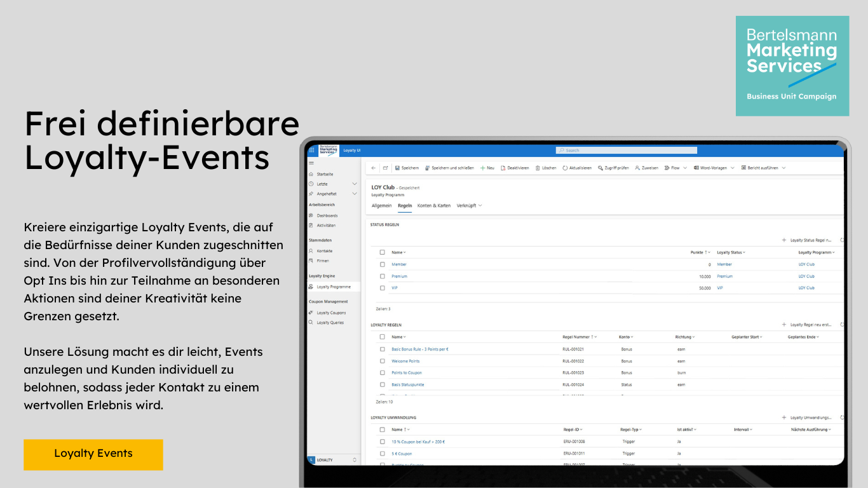Switch to the Konten & Karten tab

pos(434,206)
